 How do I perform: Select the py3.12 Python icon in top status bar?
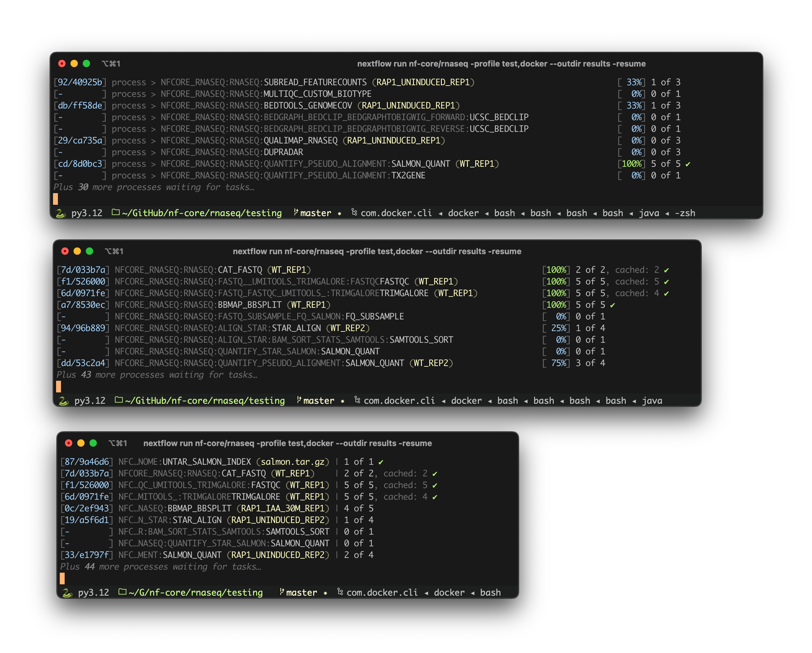pos(61,213)
